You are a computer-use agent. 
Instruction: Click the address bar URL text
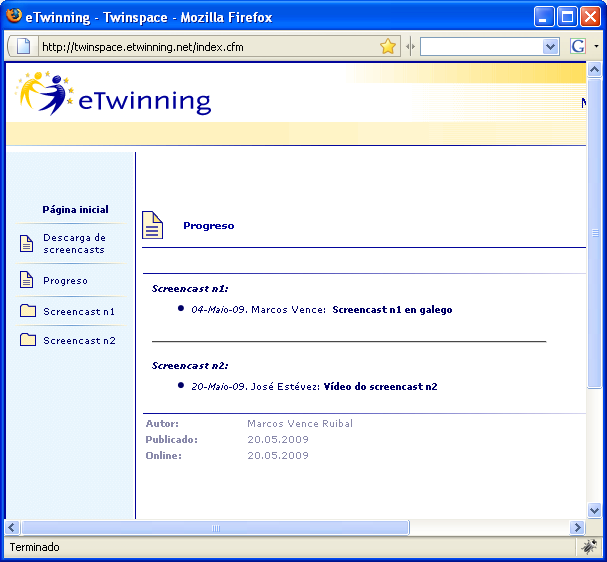[x=143, y=47]
